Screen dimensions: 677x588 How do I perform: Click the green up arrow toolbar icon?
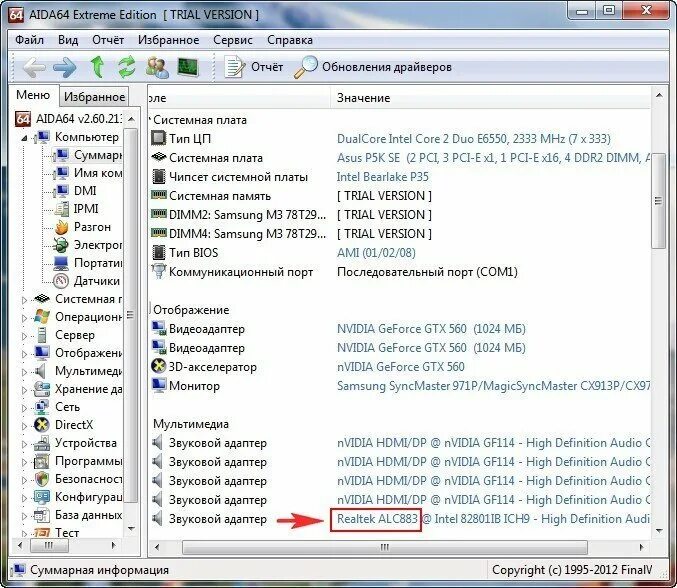tap(98, 67)
